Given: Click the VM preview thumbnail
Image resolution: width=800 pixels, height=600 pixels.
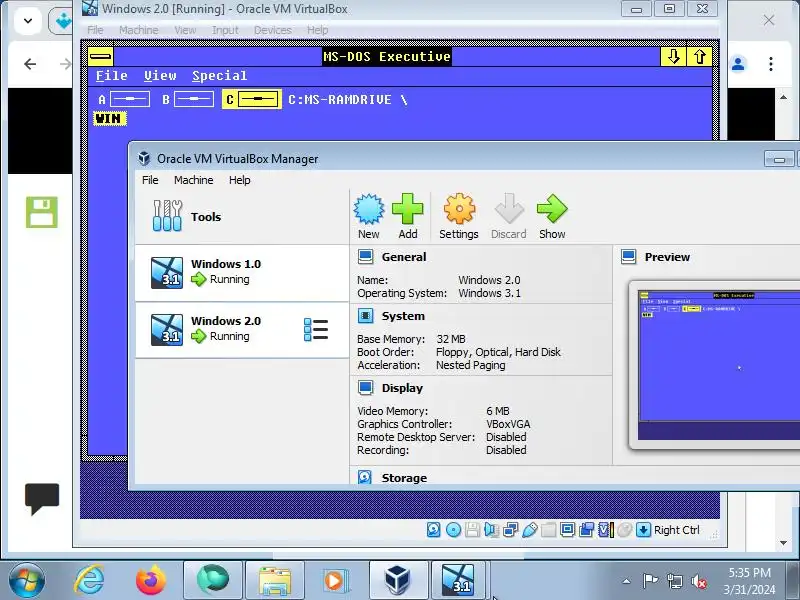Looking at the screenshot, I should [x=718, y=365].
